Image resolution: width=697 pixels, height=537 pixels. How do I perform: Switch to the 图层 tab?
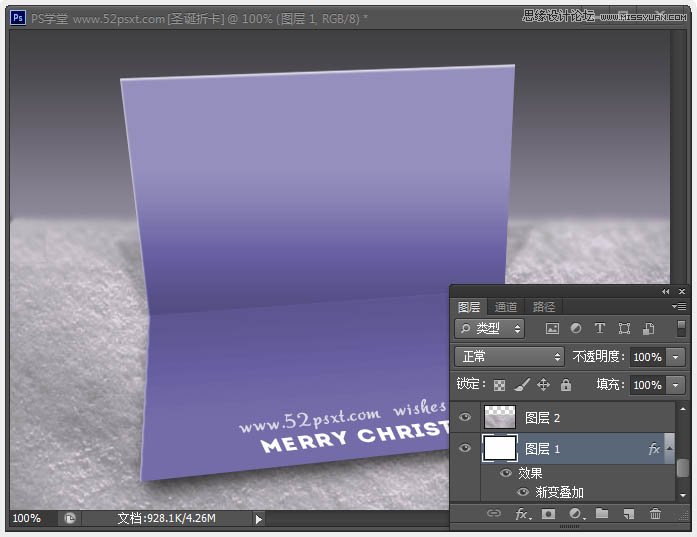tap(469, 307)
